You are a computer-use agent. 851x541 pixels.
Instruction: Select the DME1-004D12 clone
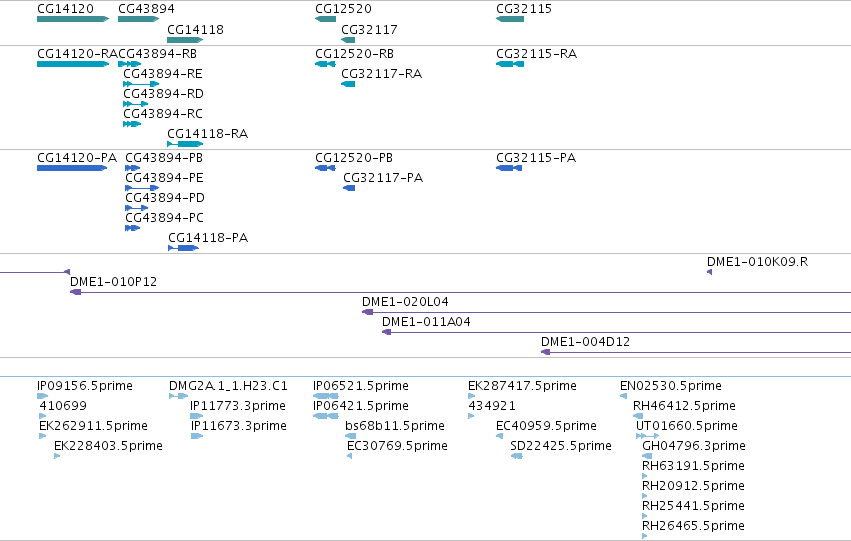696,353
